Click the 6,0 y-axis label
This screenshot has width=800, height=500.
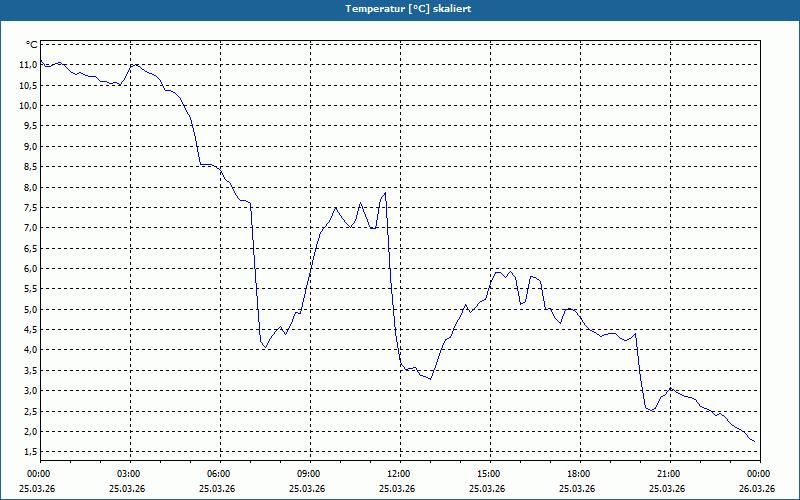point(31,268)
